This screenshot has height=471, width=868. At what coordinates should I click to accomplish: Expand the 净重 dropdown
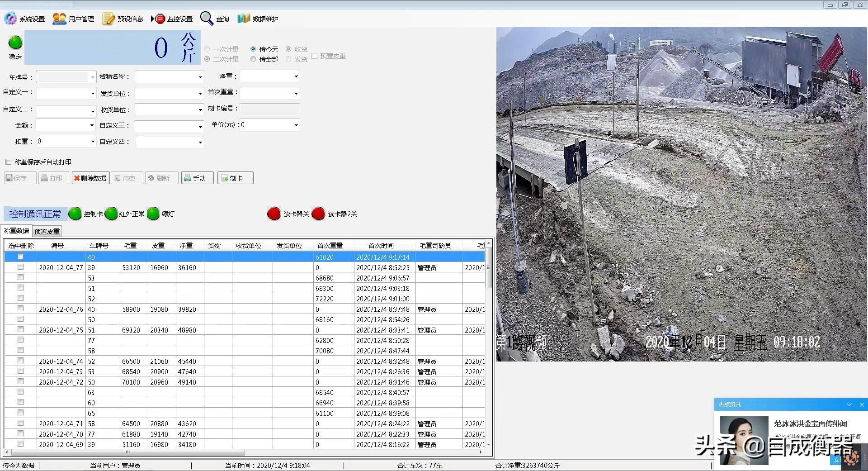click(x=296, y=76)
